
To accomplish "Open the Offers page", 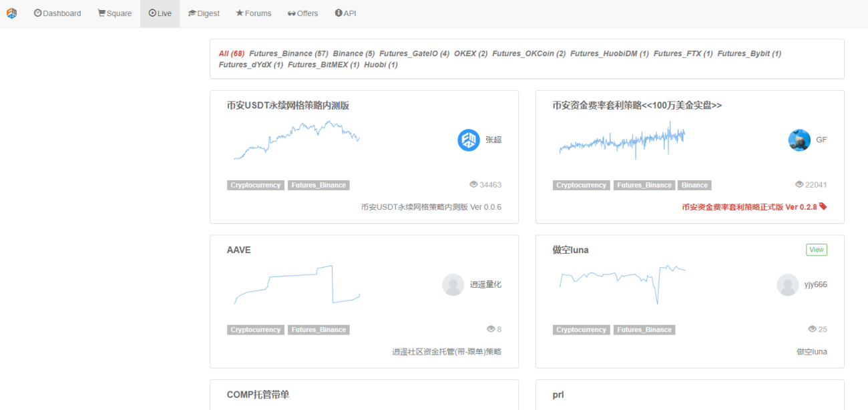I will pyautogui.click(x=303, y=13).
